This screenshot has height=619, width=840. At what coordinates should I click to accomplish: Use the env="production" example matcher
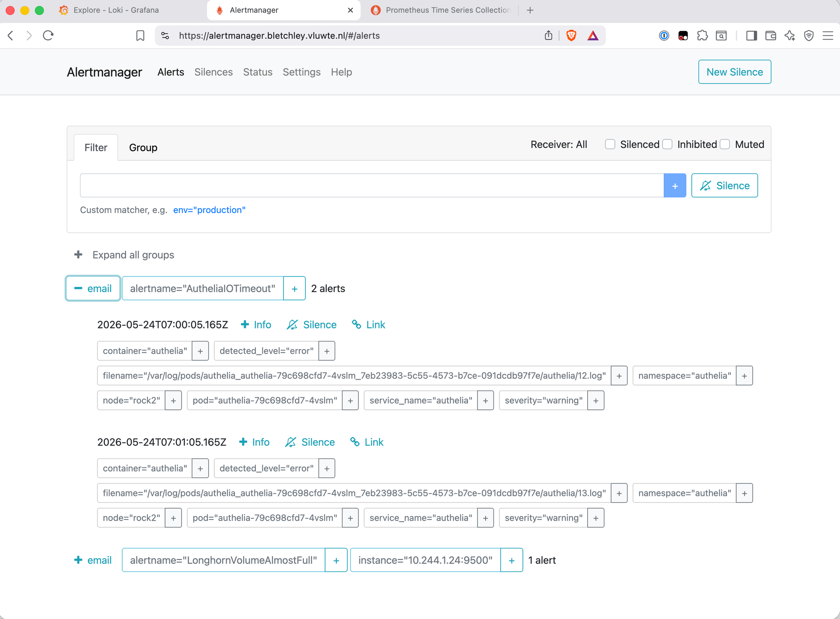coord(209,210)
